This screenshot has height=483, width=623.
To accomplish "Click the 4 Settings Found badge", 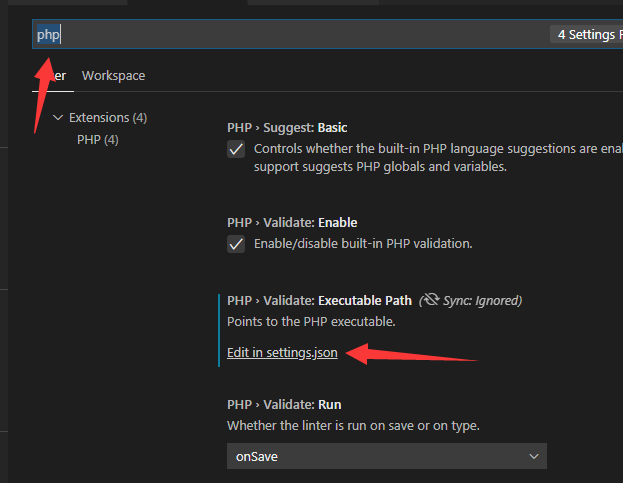I will (x=586, y=35).
